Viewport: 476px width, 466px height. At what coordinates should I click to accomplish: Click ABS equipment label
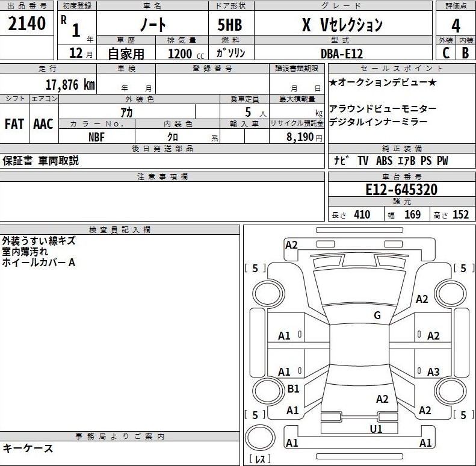(x=384, y=160)
